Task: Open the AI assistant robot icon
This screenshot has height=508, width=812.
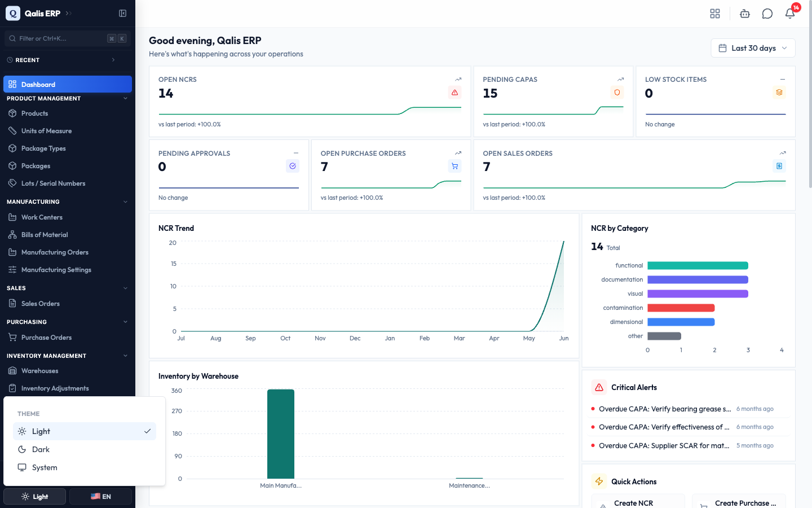Action: click(x=745, y=14)
